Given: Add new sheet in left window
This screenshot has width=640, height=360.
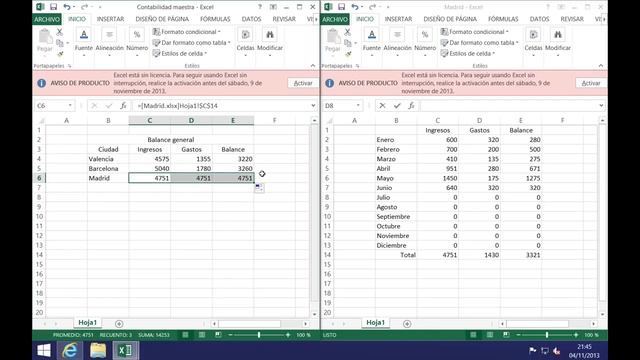Looking at the screenshot, I should coord(119,324).
